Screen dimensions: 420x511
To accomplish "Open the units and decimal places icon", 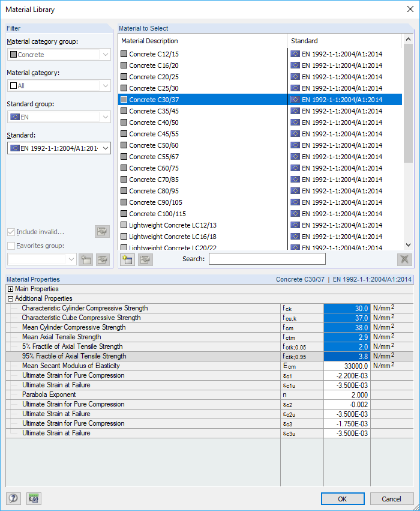I will coord(34,498).
